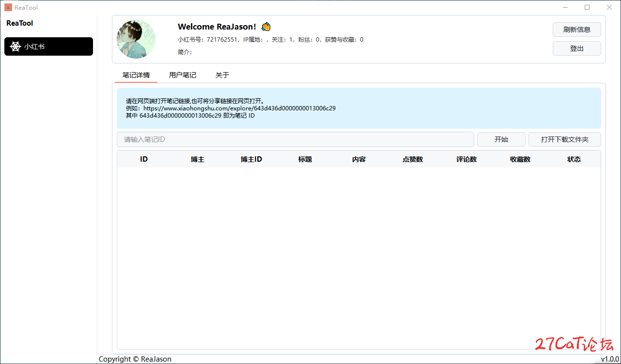The width and height of the screenshot is (621, 364).
Task: Click the ReaTool app icon in the title bar
Action: click(x=8, y=7)
